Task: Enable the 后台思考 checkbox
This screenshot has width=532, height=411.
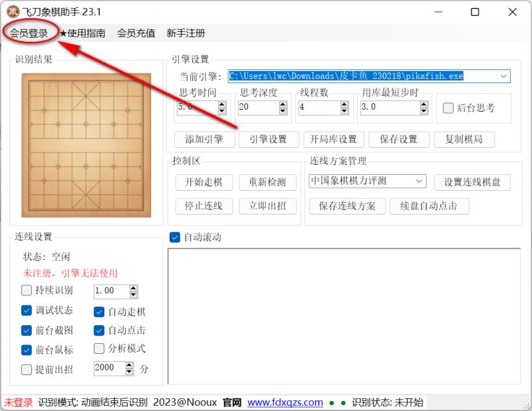Action: pyautogui.click(x=448, y=108)
